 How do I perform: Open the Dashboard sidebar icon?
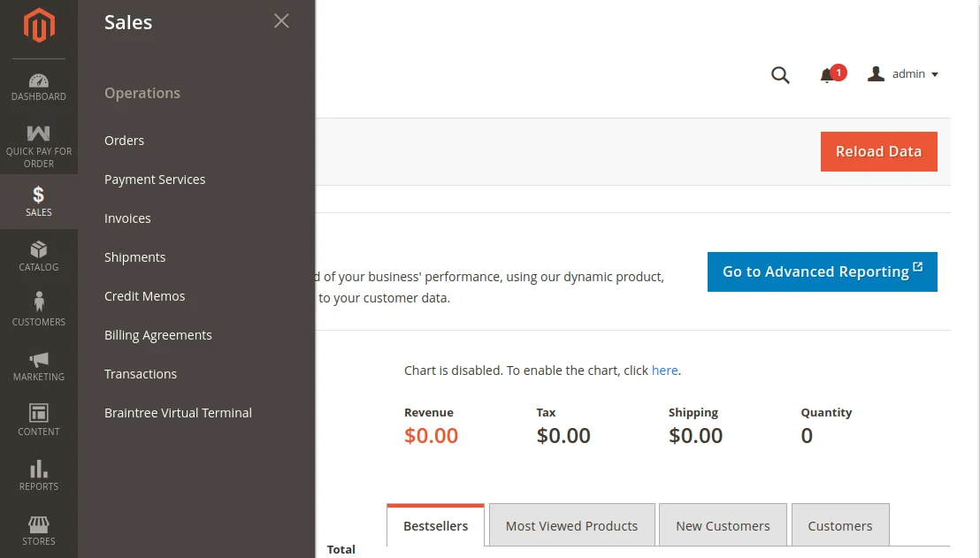[39, 87]
